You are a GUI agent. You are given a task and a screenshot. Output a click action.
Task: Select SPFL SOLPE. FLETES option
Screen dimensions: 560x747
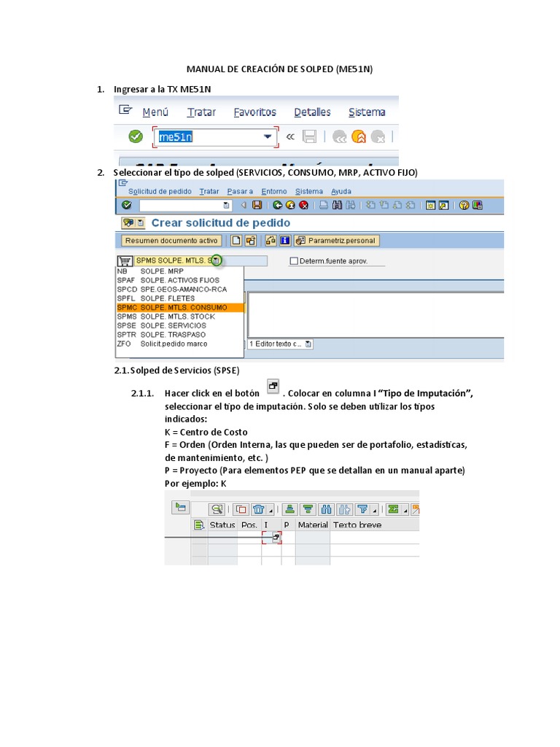pyautogui.click(x=180, y=298)
